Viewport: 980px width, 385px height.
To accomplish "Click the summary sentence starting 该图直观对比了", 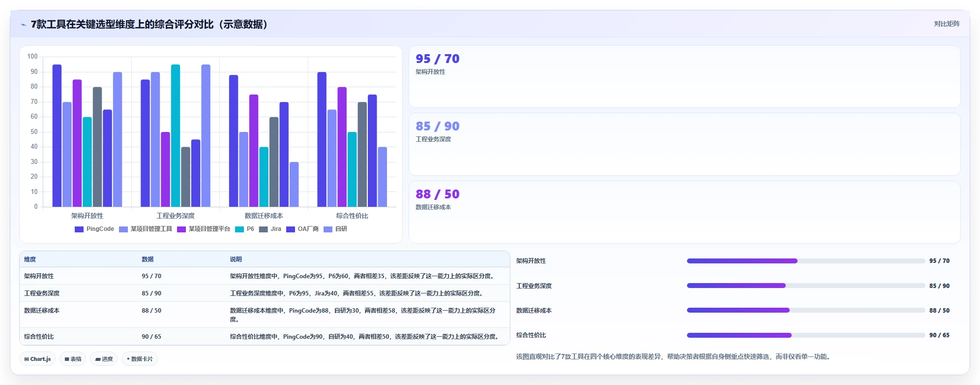I will (x=674, y=356).
